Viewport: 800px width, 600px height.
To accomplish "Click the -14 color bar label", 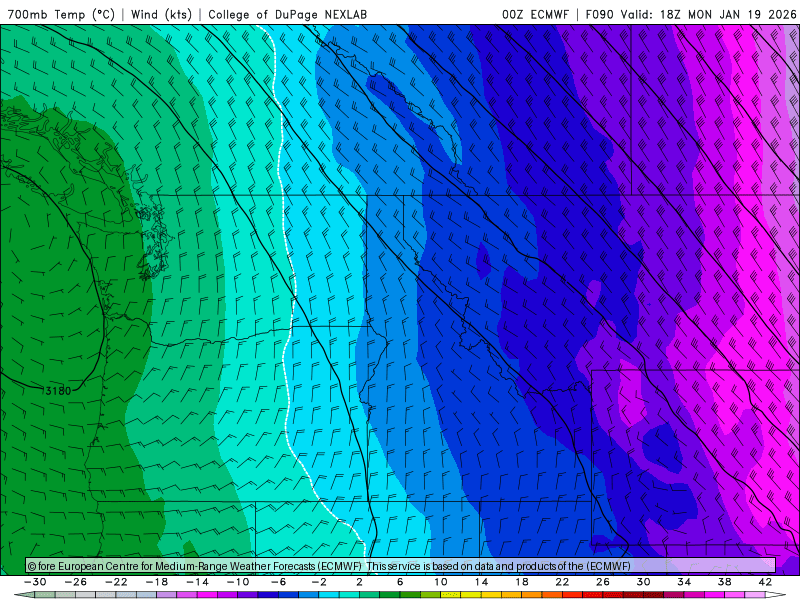I will pos(197,582).
